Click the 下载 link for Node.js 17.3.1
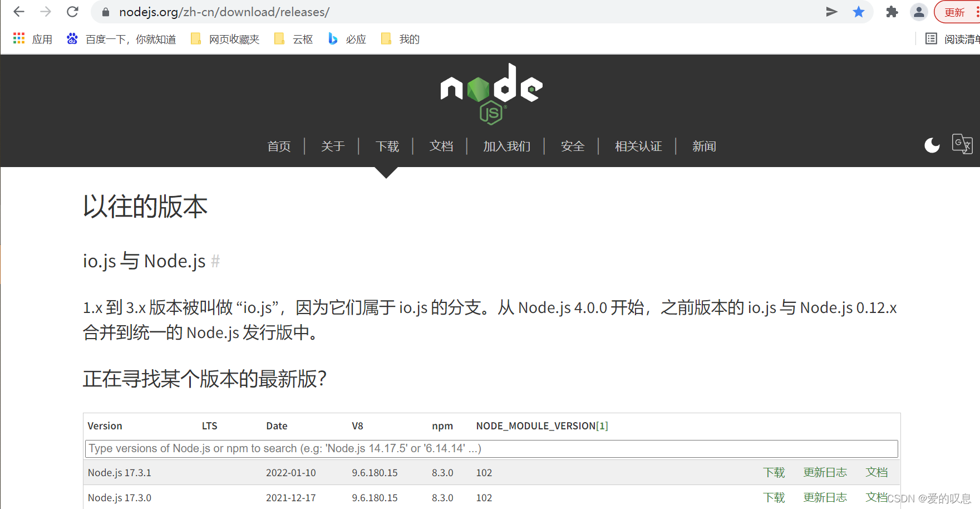Screen dimensions: 980x509 [x=774, y=473]
